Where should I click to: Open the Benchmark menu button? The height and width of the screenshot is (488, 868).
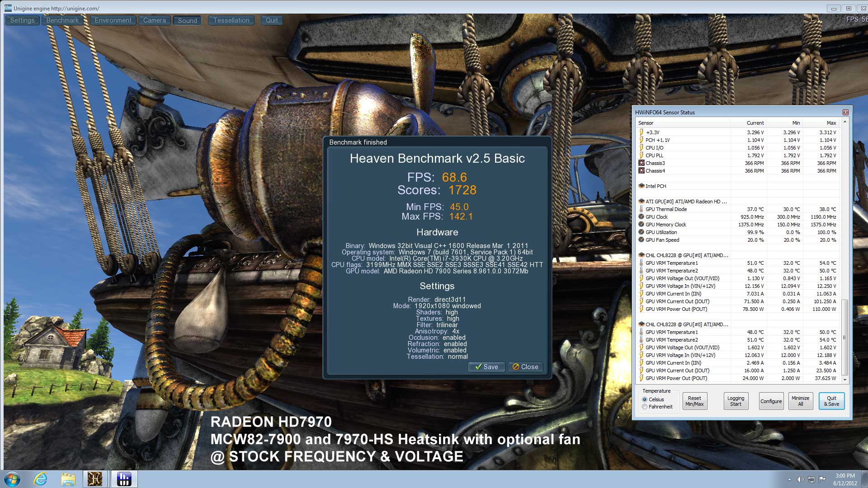[x=62, y=20]
